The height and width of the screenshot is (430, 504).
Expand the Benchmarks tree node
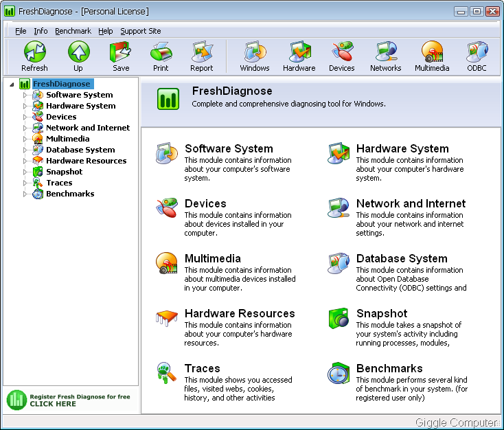pos(25,194)
